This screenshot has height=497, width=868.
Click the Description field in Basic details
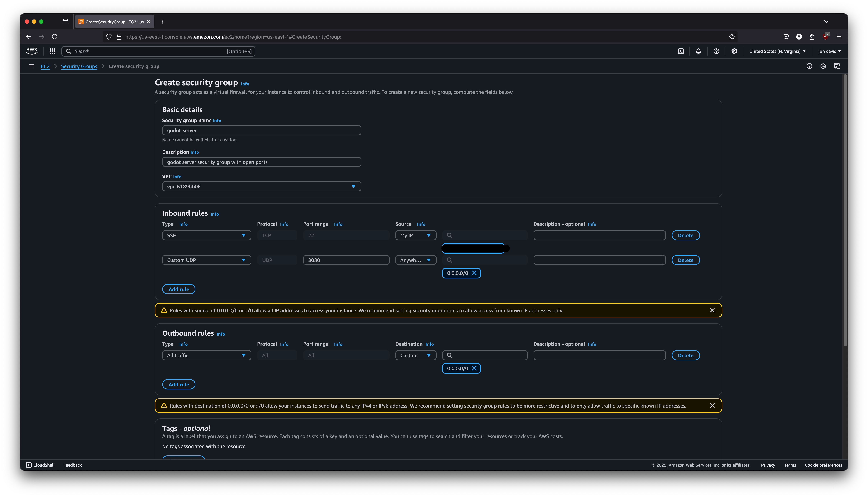point(262,162)
